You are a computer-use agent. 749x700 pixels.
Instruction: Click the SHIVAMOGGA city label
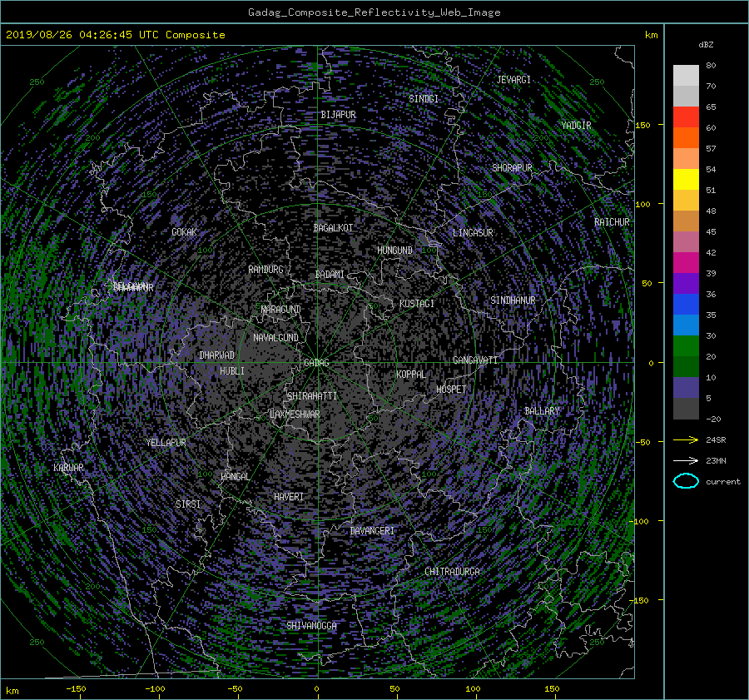click(x=311, y=625)
